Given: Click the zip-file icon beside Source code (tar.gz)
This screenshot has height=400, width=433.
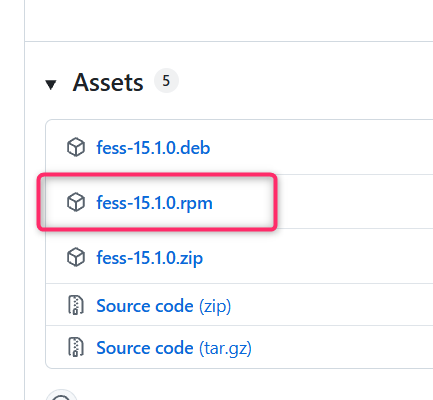Looking at the screenshot, I should point(76,347).
